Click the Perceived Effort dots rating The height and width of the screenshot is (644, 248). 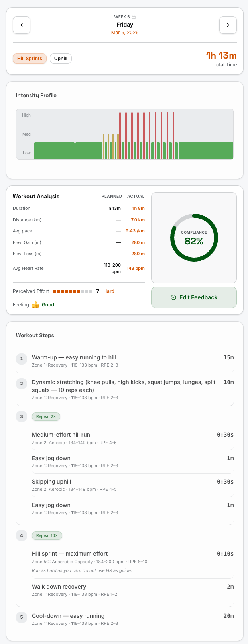click(x=72, y=291)
